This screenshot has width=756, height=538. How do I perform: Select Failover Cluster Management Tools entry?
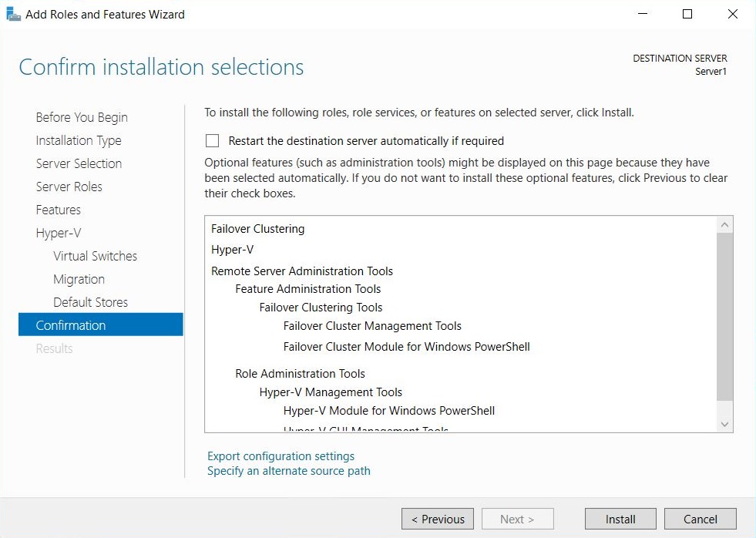point(372,326)
